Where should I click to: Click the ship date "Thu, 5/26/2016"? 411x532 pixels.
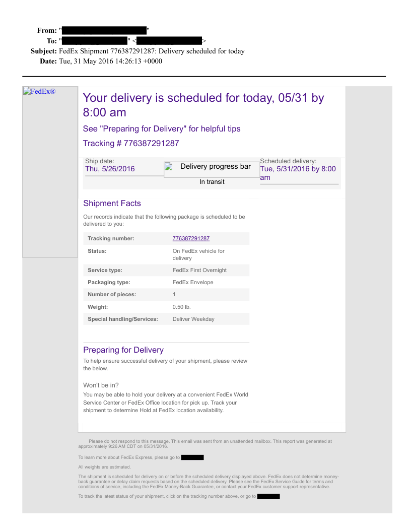[110, 169]
